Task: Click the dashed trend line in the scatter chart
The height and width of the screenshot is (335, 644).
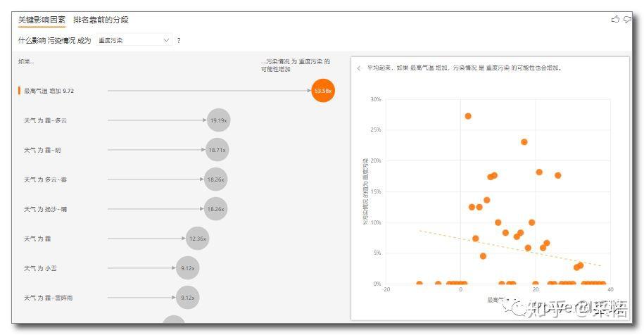Action: 510,248
